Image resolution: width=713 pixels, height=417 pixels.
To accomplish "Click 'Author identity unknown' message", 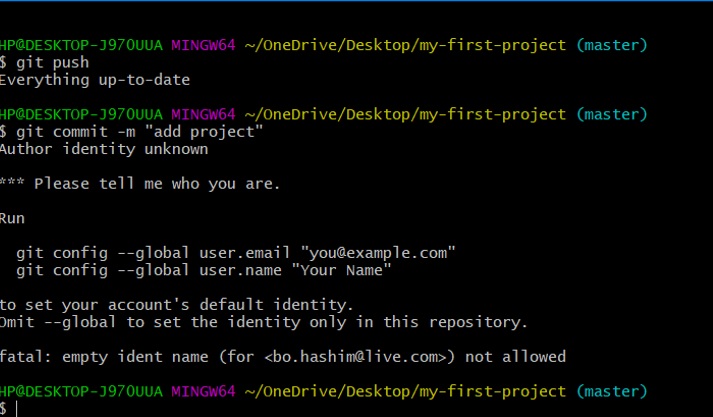I will click(x=104, y=149).
